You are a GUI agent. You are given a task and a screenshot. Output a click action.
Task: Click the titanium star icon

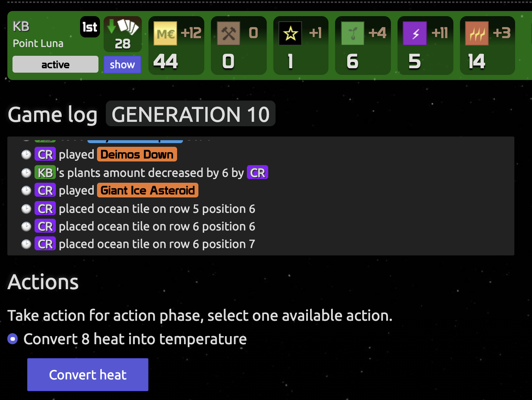(290, 33)
